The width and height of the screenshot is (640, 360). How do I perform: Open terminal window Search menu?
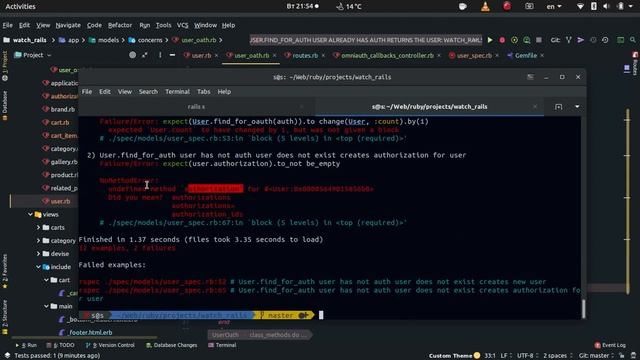point(148,92)
